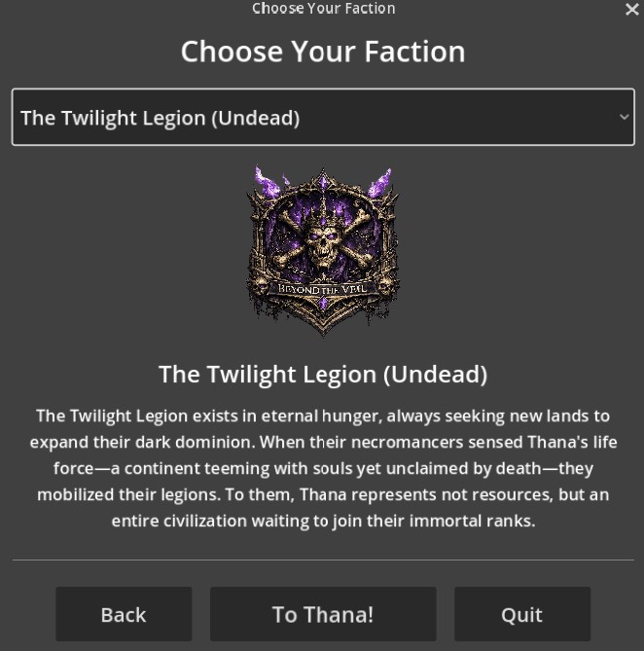Open the faction selection dropdown
This screenshot has width=644, height=651.
(x=322, y=117)
